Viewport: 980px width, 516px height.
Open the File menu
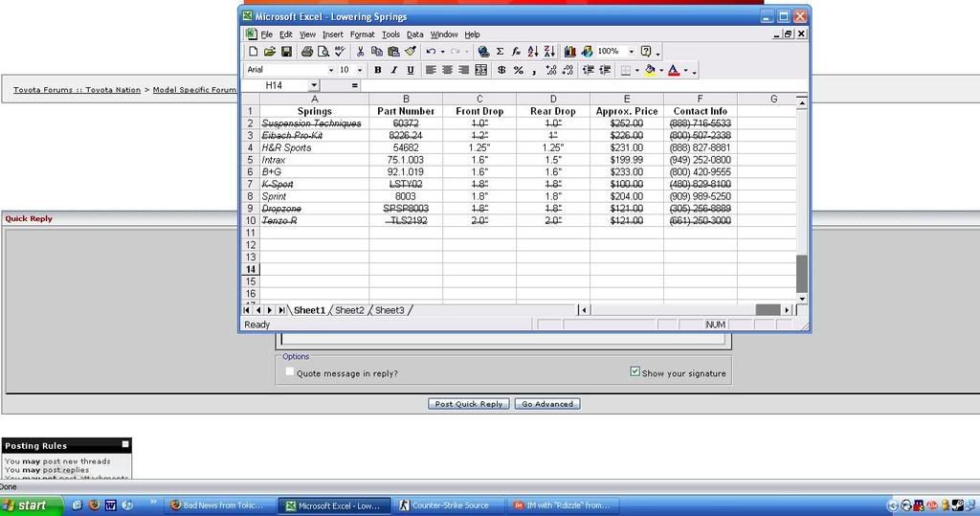pyautogui.click(x=266, y=34)
